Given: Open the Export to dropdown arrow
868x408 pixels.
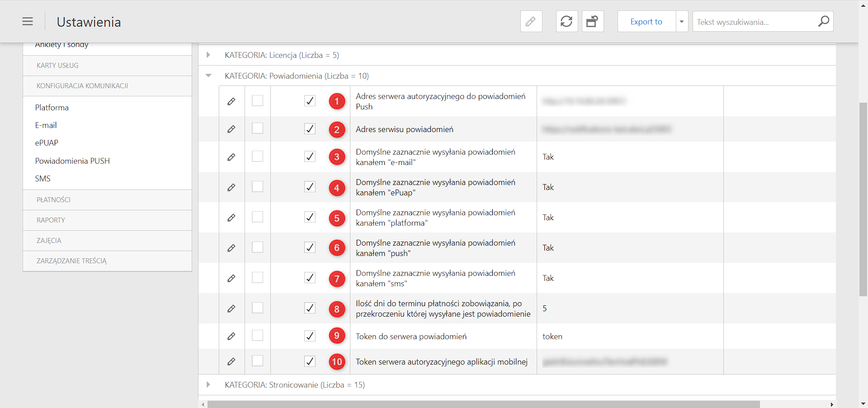Looking at the screenshot, I should [x=682, y=21].
